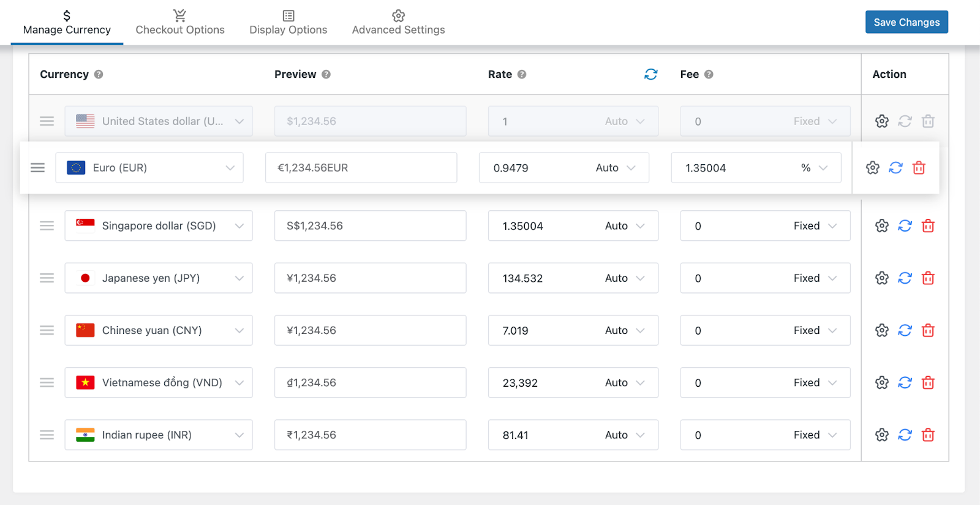The height and width of the screenshot is (505, 980).
Task: Open settings gear for Vietnamese đồng
Action: coord(881,382)
